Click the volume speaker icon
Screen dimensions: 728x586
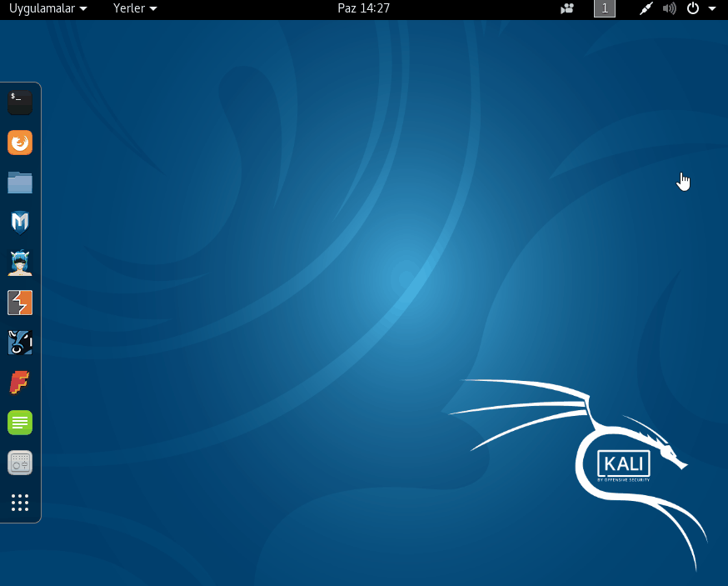pos(669,8)
